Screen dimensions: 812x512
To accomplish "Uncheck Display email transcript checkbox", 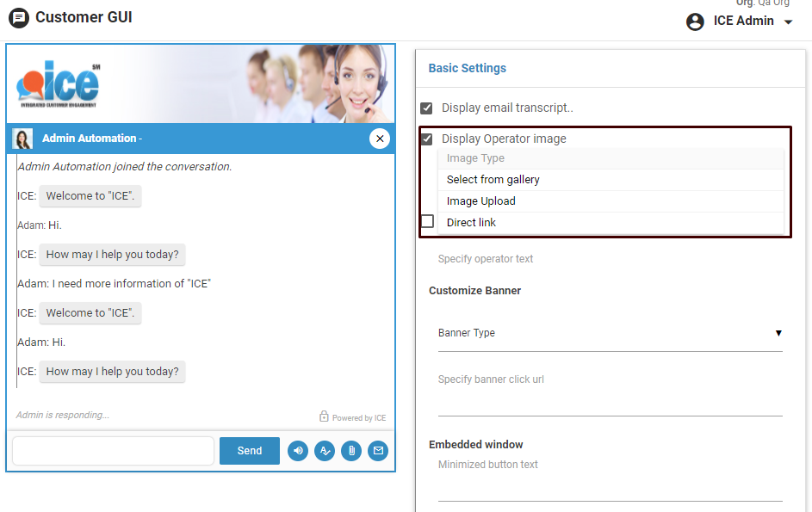I will 426,108.
